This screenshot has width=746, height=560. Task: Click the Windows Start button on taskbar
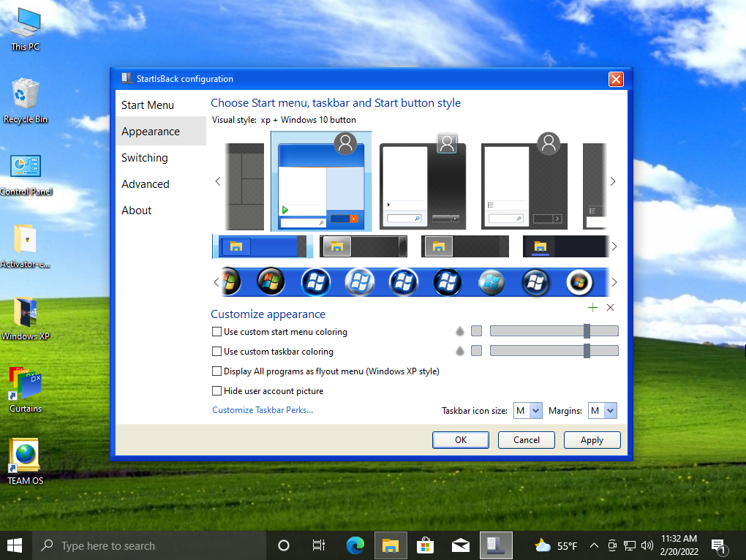pyautogui.click(x=15, y=545)
